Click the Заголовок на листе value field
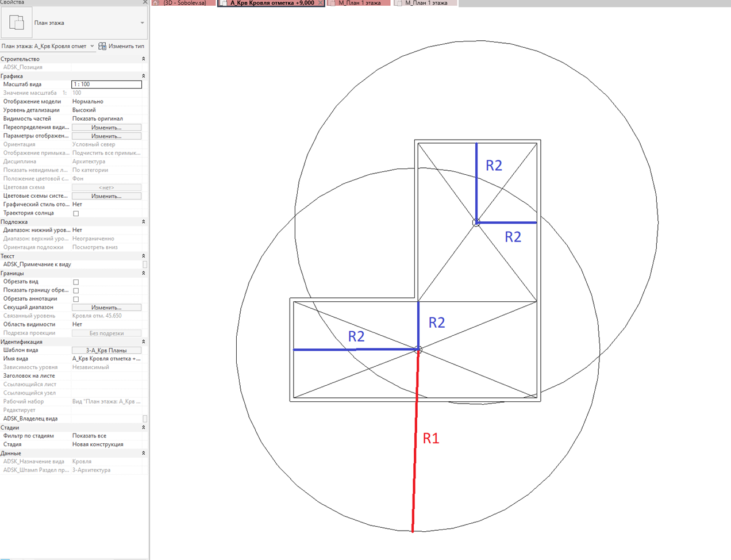 pyautogui.click(x=106, y=376)
